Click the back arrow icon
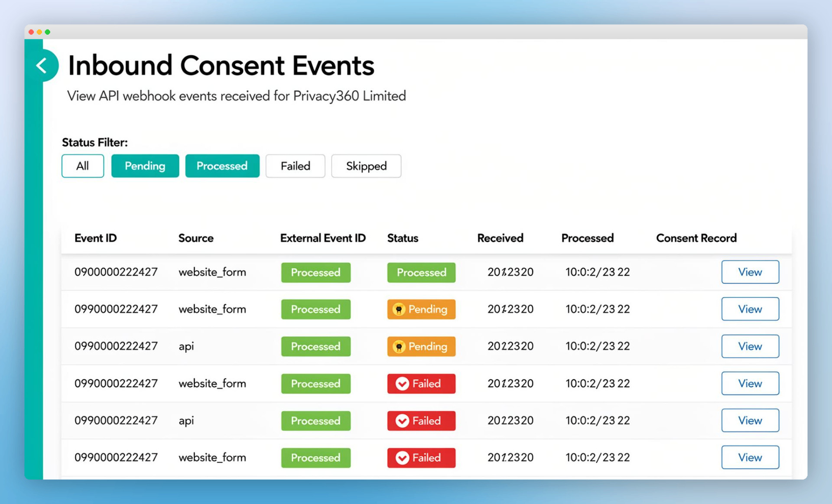Viewport: 832px width, 504px height. pyautogui.click(x=42, y=66)
